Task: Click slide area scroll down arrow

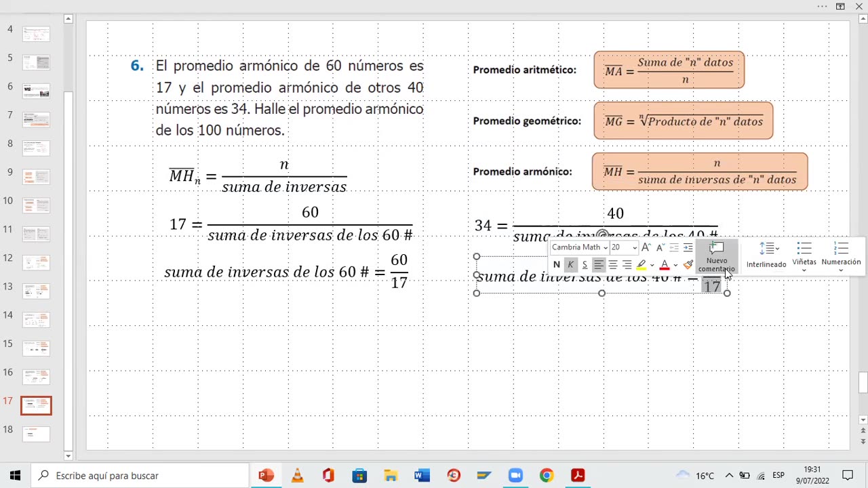Action: (x=863, y=420)
